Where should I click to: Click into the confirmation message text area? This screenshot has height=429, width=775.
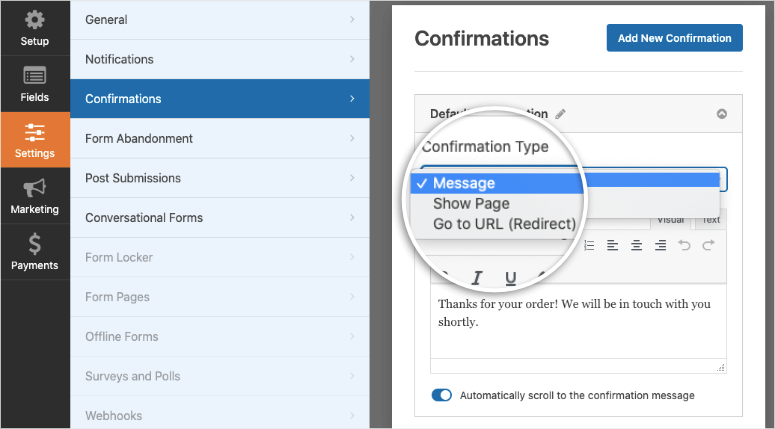[578, 323]
